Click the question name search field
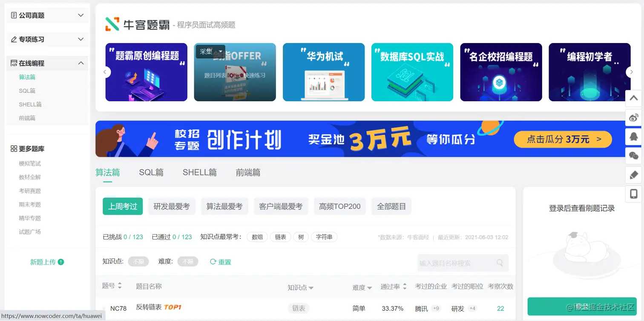644x321 pixels. tap(463, 263)
